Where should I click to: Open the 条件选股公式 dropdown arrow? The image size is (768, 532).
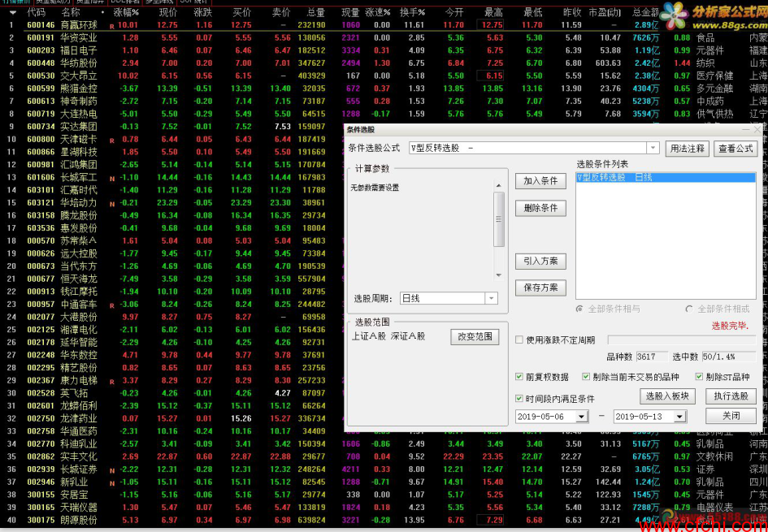[x=653, y=148]
